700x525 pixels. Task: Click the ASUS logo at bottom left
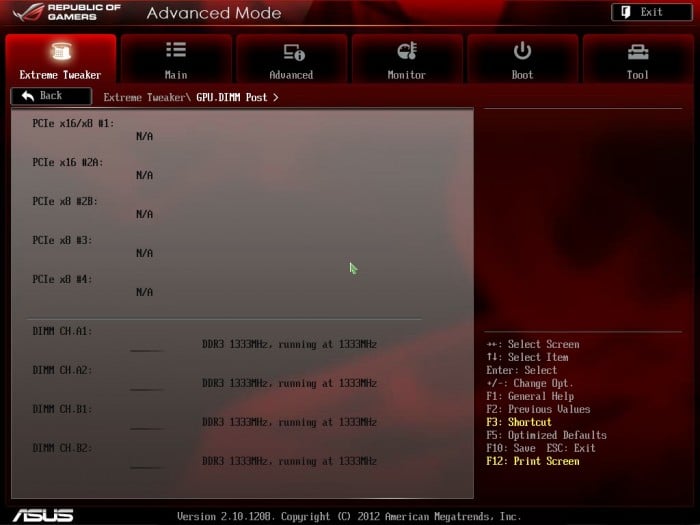tap(43, 514)
